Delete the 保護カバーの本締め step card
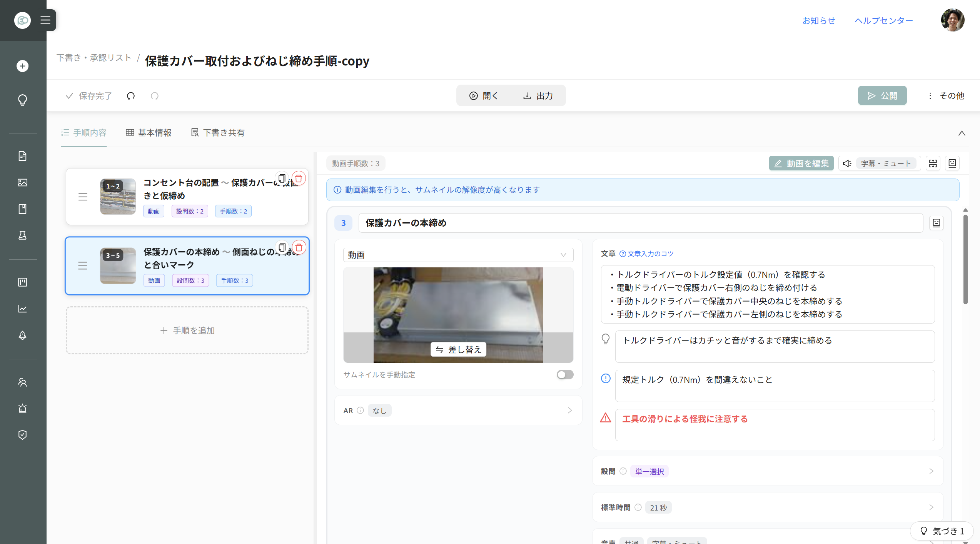This screenshot has height=544, width=980. [x=299, y=248]
